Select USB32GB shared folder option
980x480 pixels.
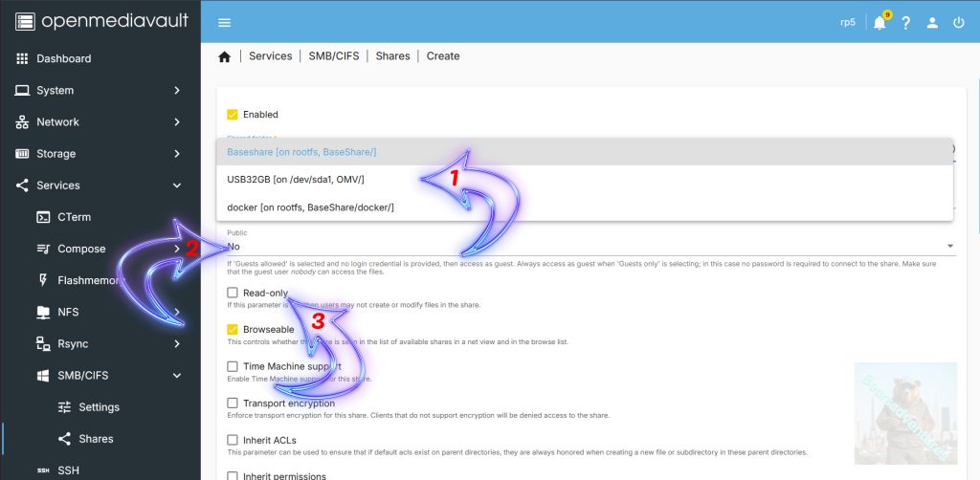(x=296, y=179)
